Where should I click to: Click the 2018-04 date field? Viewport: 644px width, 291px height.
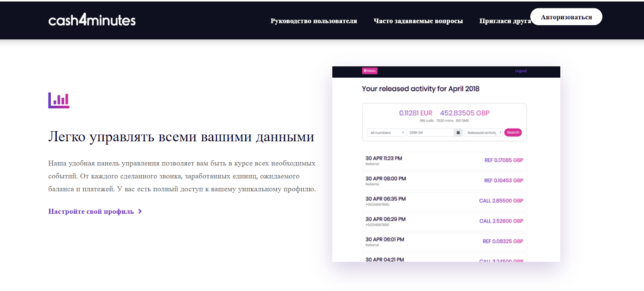430,132
